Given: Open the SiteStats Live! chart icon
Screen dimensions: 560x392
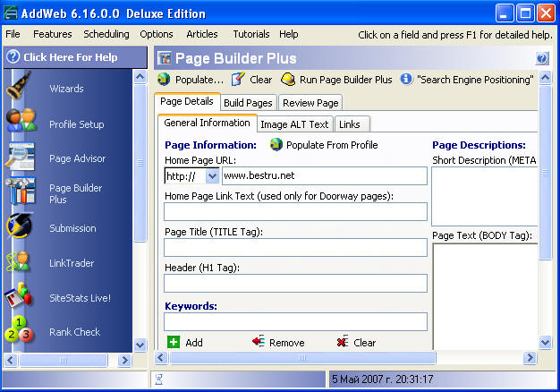Looking at the screenshot, I should coord(18,295).
